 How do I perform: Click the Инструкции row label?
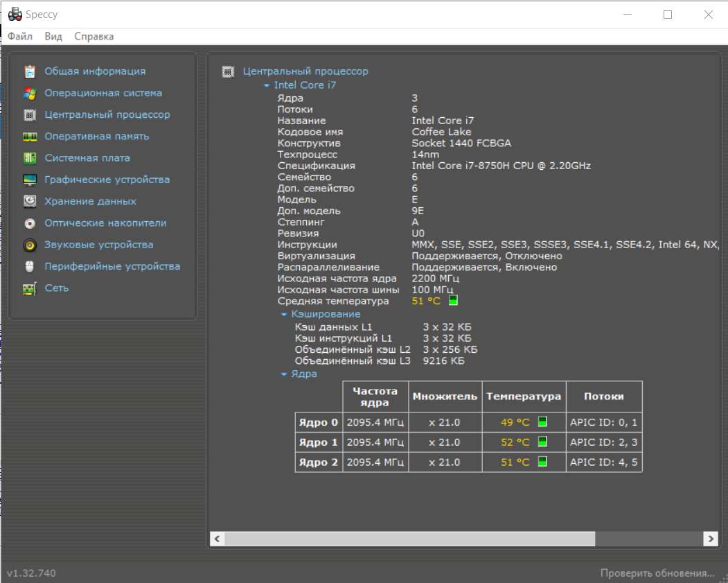[x=308, y=245]
